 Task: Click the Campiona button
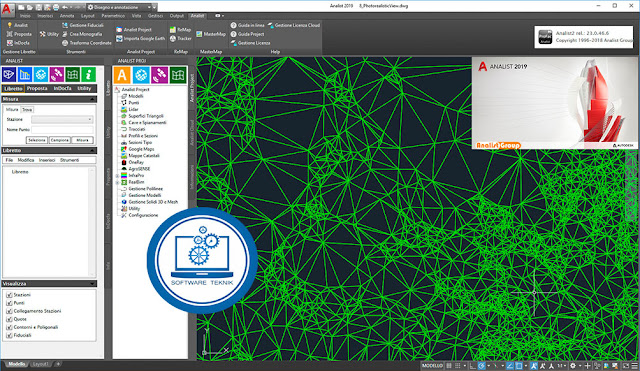point(60,140)
